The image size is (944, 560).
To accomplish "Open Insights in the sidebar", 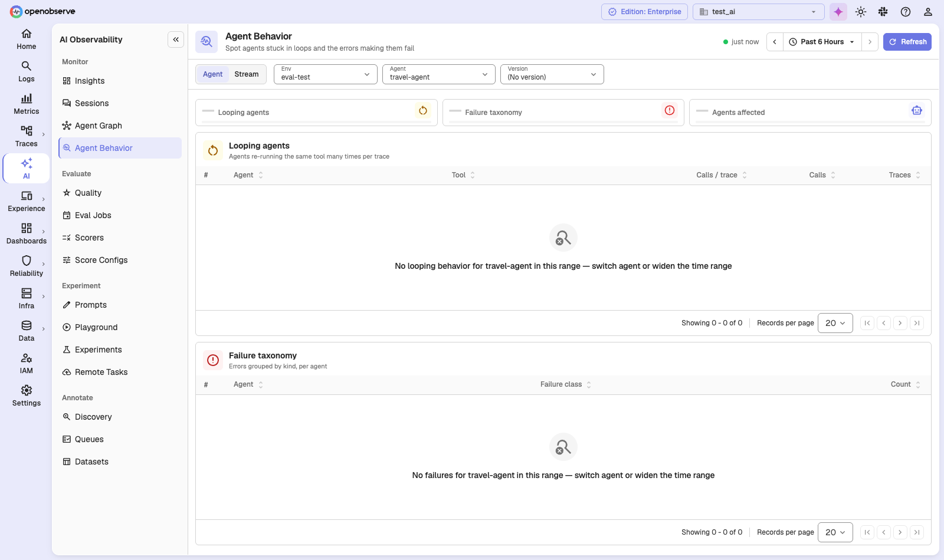I will 120,81.
